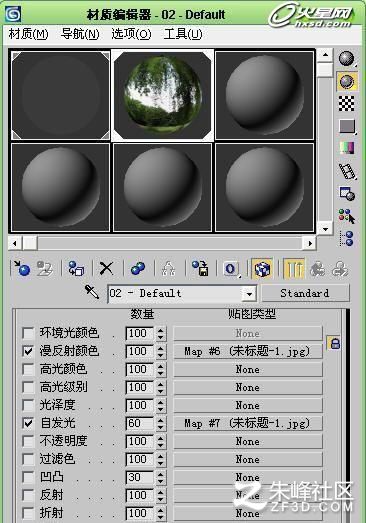Enable the 反射 checkbox
This screenshot has width=366, height=523.
(x=28, y=495)
